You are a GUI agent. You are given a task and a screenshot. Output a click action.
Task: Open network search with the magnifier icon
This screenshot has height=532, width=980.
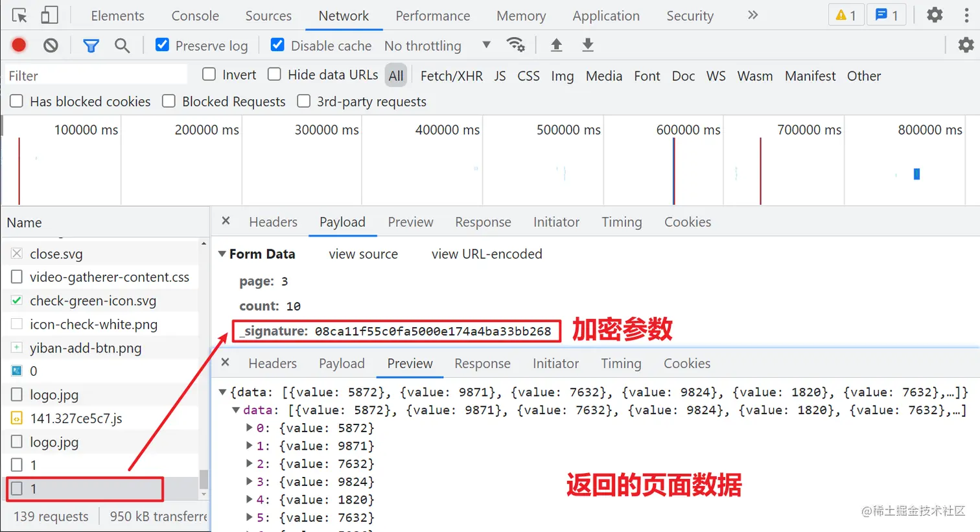122,45
